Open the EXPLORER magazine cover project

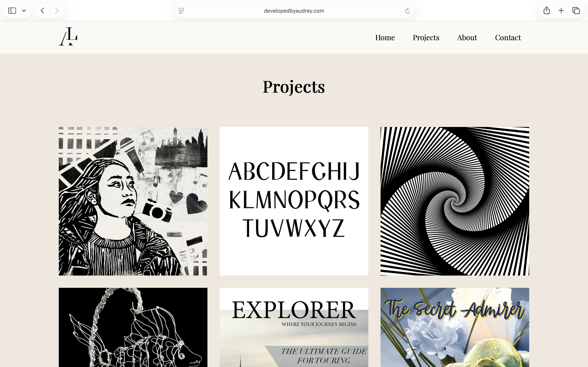[294, 328]
